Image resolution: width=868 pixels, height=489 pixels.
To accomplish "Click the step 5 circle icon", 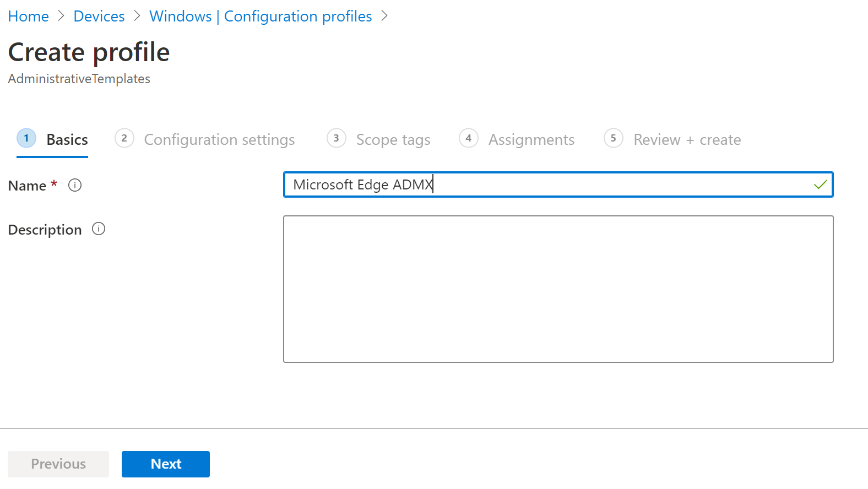I will (x=614, y=138).
